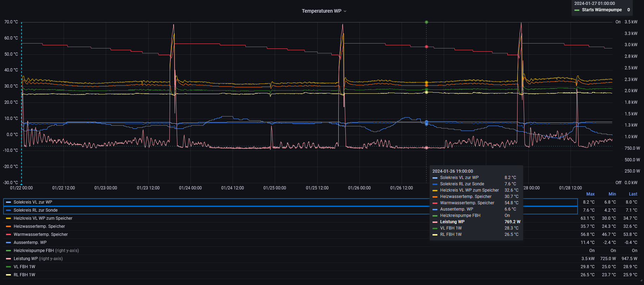The image size is (644, 285).
Task: Open color picker for Heizkreispumpe FBH swatch
Action: pyautogui.click(x=8, y=251)
